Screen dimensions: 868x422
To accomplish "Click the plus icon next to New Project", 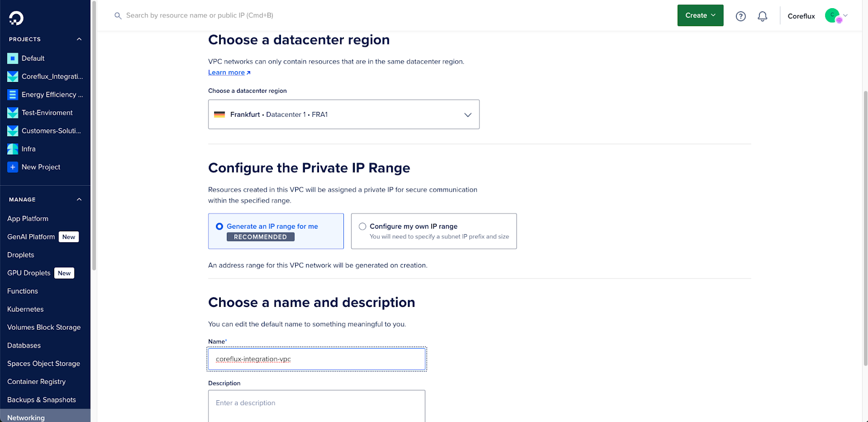I will (x=12, y=167).
